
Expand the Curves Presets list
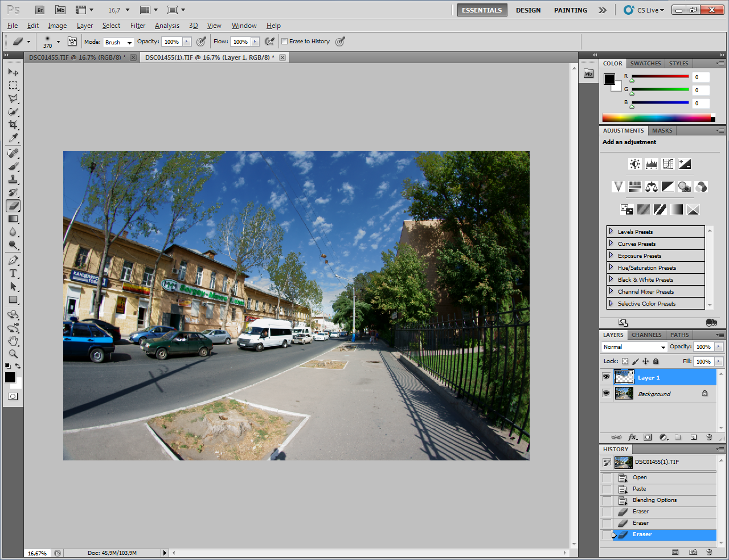[x=611, y=244]
